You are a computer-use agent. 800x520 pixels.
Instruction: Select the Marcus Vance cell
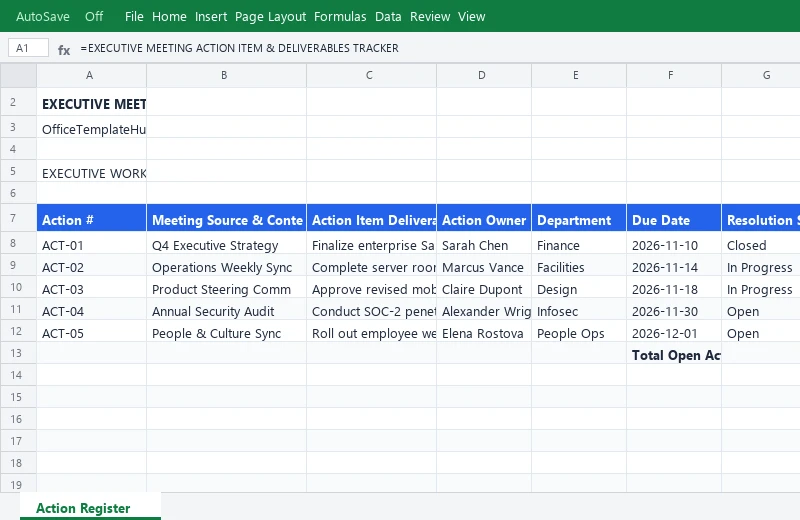[484, 267]
